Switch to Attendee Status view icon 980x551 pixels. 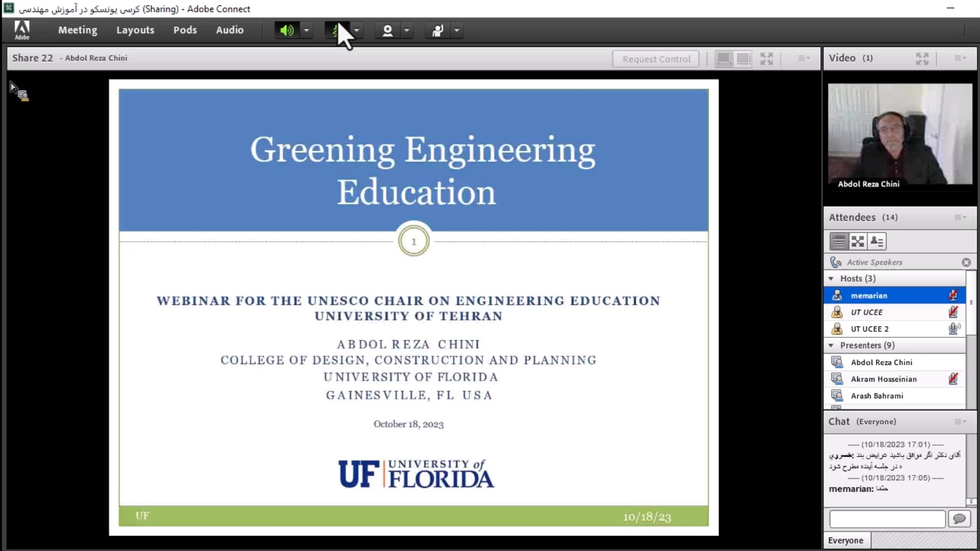(877, 241)
